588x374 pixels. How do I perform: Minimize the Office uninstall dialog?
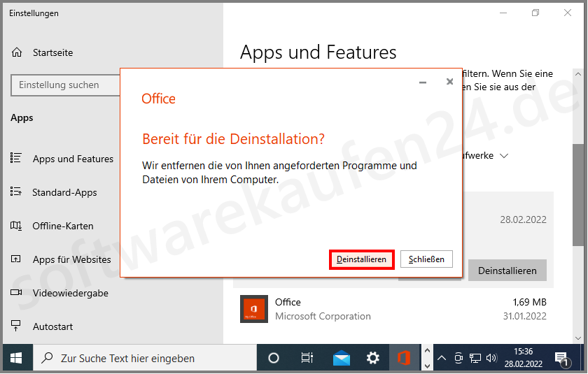[423, 82]
